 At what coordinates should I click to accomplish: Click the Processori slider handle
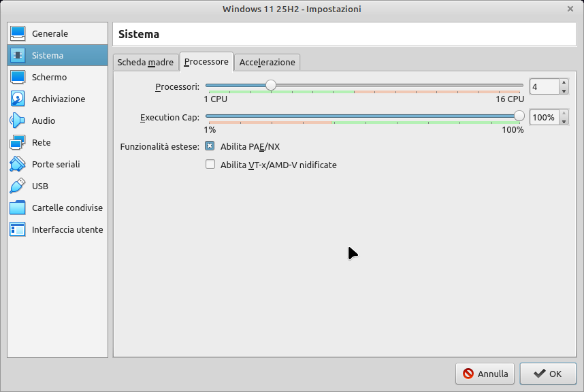(x=271, y=85)
